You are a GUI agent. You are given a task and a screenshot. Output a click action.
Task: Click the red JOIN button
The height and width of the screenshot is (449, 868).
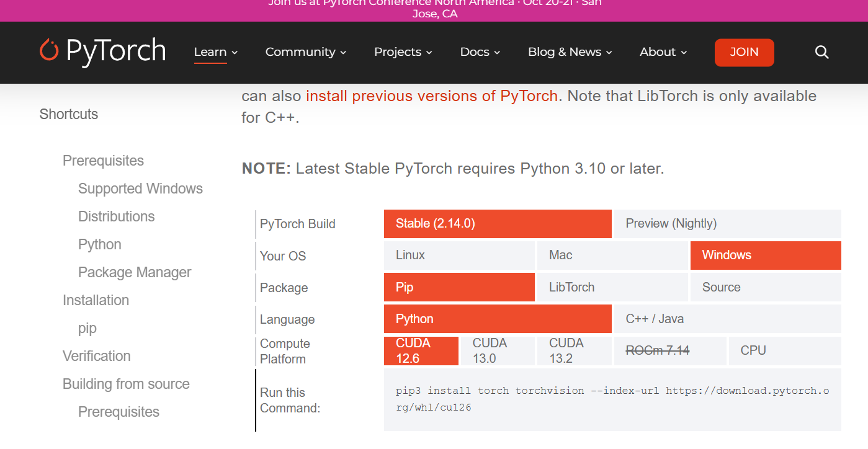point(745,53)
